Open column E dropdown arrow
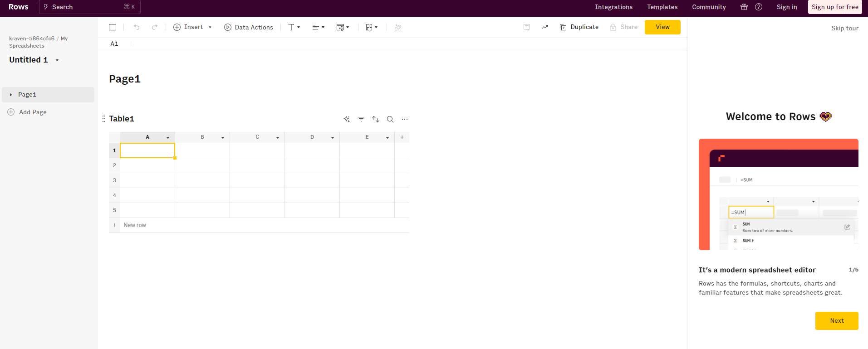Screen dimensions: 868x349 [387, 137]
